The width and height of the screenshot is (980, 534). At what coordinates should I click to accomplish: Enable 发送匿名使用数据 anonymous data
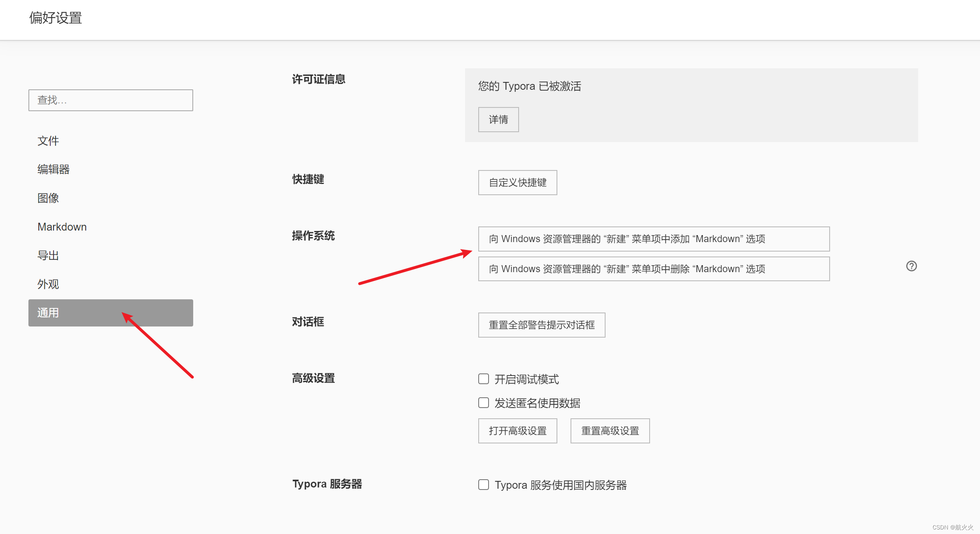click(483, 402)
